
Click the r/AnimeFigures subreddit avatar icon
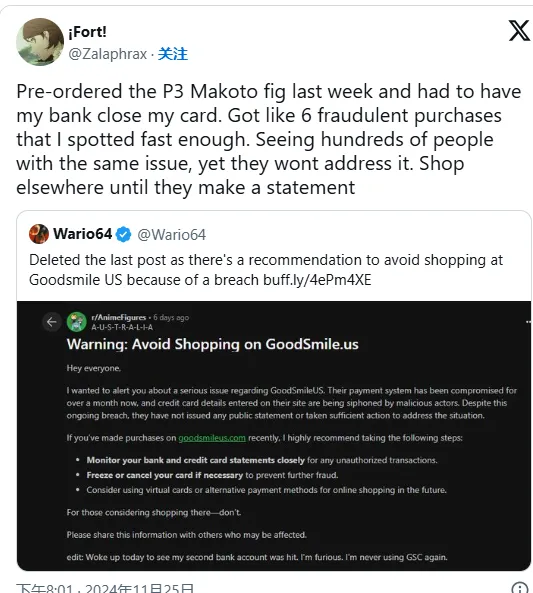coord(77,322)
